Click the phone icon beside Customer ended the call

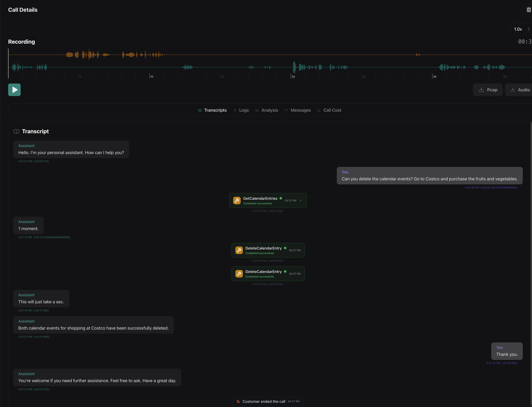click(x=238, y=401)
